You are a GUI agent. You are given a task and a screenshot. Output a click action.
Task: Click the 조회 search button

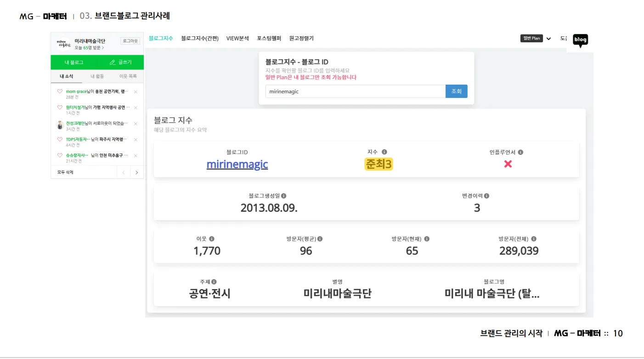coord(456,91)
